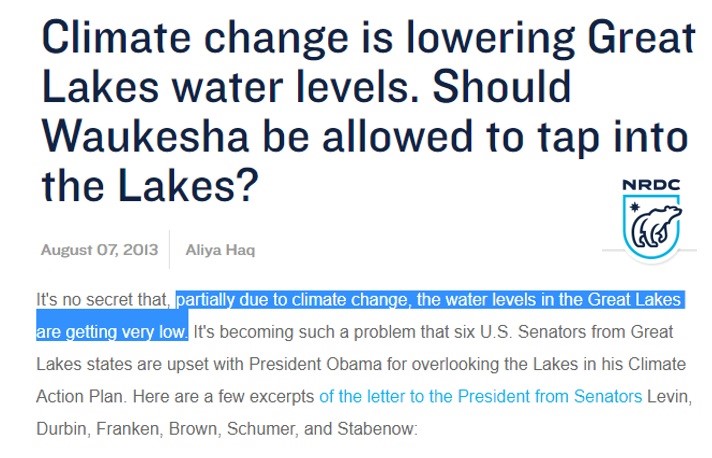Click 'the Lakes?' ending the headline
The height and width of the screenshot is (458, 712).
point(150,185)
